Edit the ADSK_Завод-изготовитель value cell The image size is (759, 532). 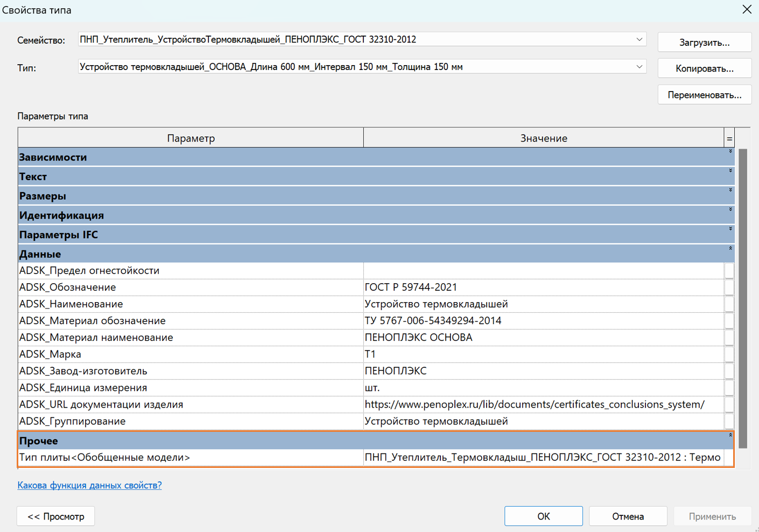pos(544,370)
